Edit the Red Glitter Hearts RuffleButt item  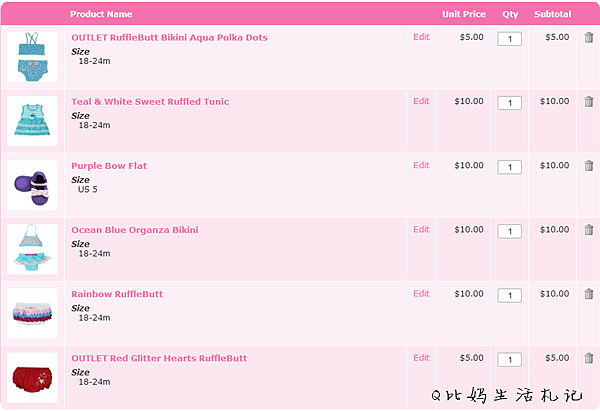(421, 358)
